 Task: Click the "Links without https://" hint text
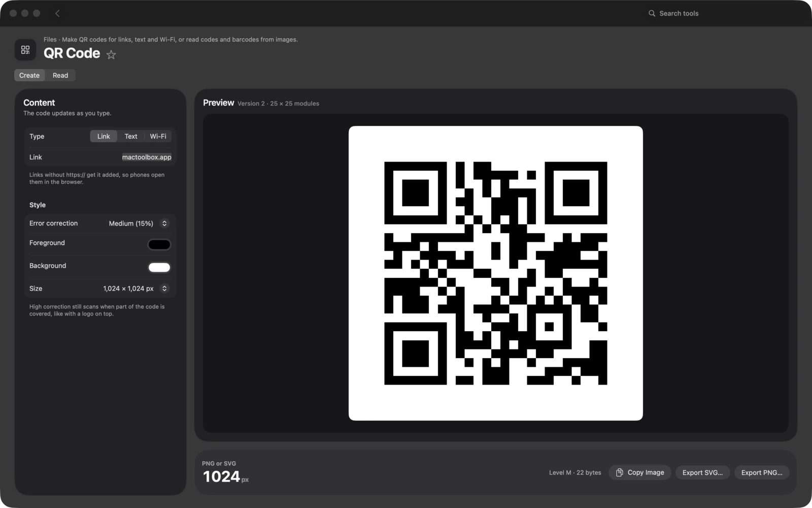[x=97, y=178]
